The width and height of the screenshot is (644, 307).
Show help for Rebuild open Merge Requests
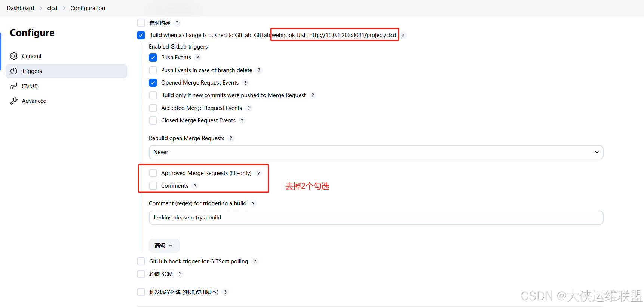pos(231,138)
